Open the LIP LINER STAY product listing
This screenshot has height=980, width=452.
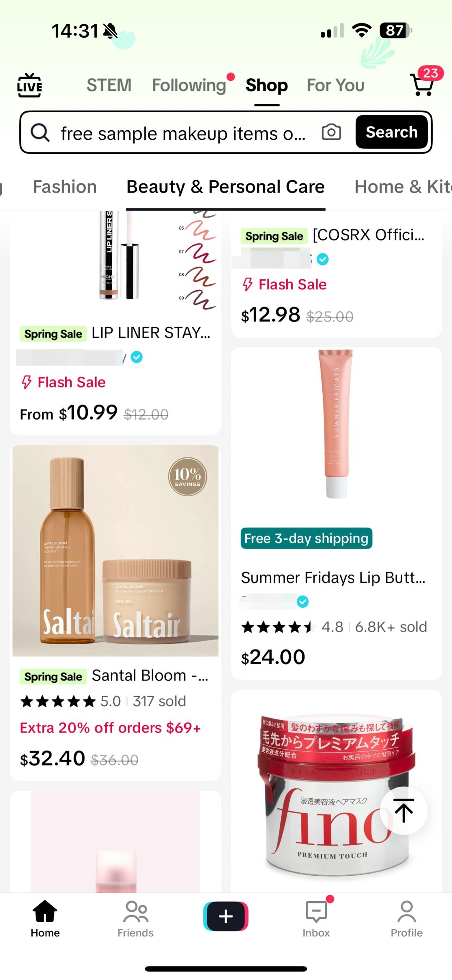[x=151, y=333]
